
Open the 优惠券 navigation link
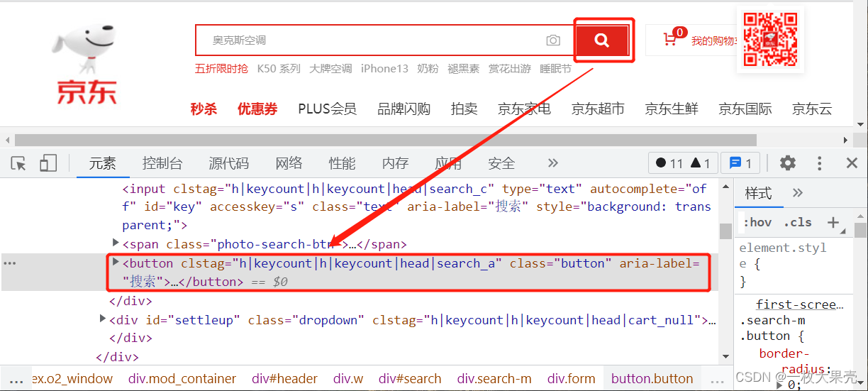(x=257, y=109)
